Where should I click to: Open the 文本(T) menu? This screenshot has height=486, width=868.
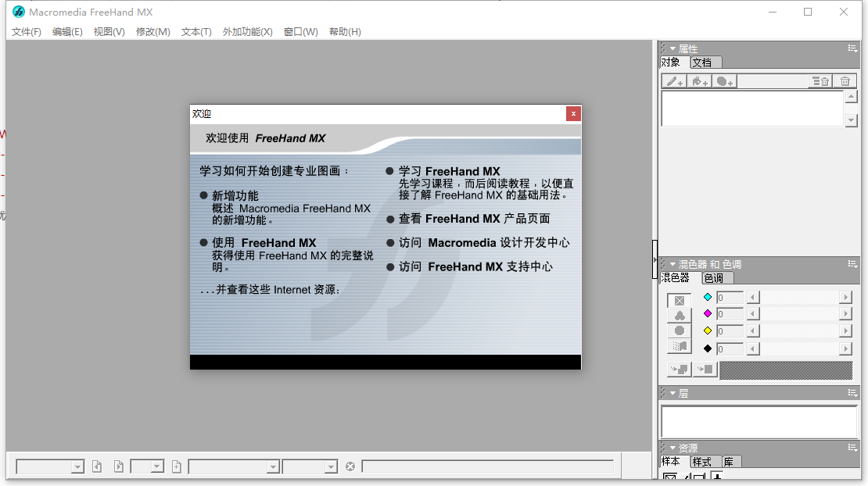coord(196,31)
